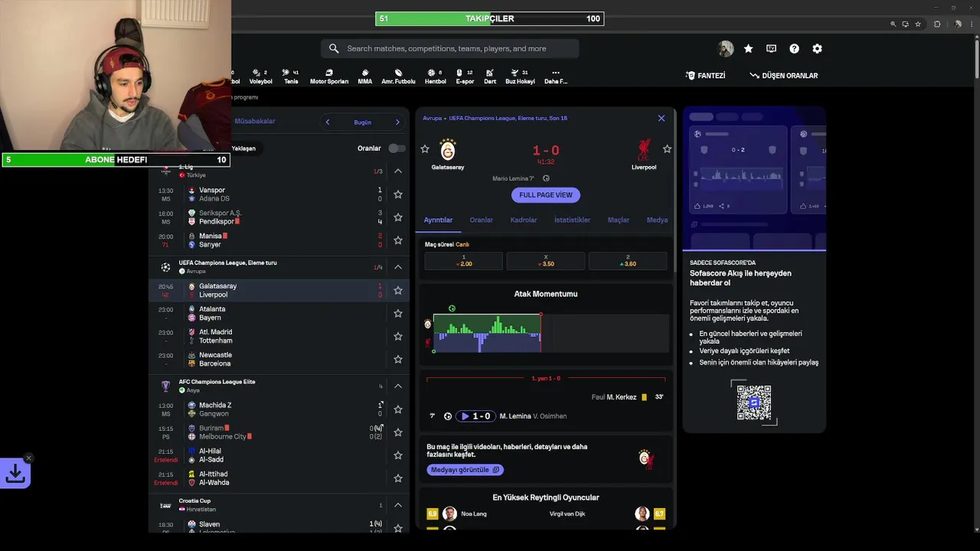This screenshot has height=551, width=980.
Task: Focus the search matches and competitions field
Action: pyautogui.click(x=450, y=48)
